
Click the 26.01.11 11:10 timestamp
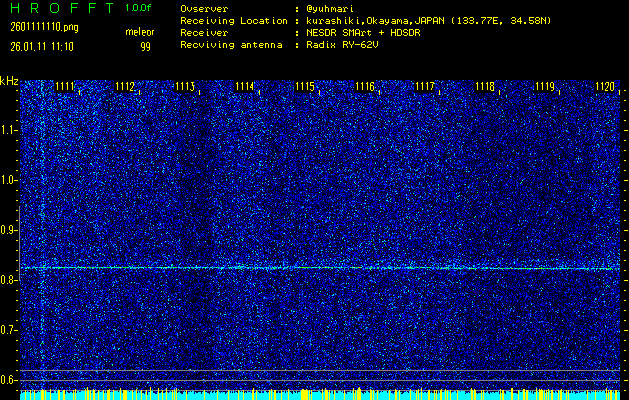[43, 46]
